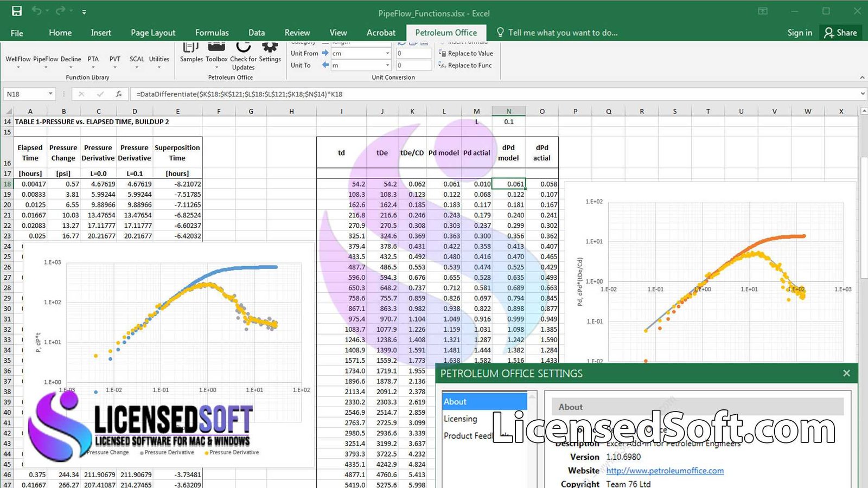Viewport: 868px width, 488px height.
Task: Click the Share person icon
Action: [828, 33]
